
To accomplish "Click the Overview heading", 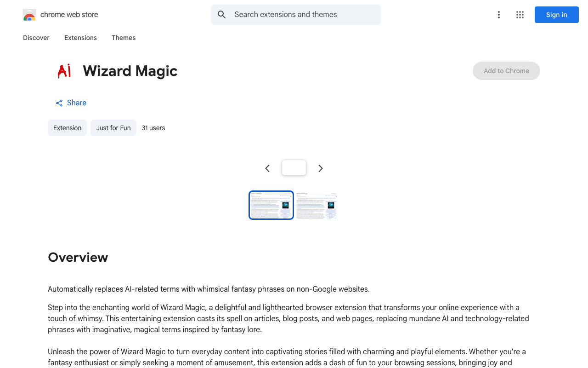I will 78,257.
